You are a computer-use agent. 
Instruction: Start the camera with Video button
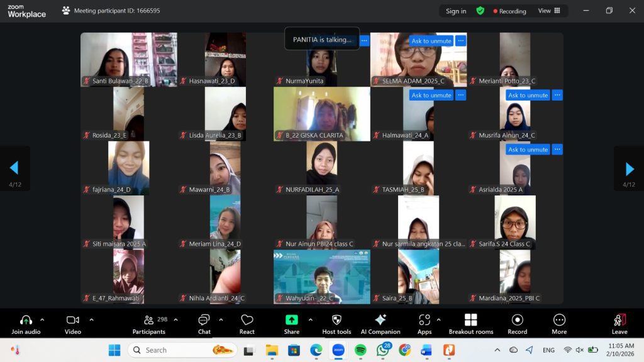pos(73,324)
